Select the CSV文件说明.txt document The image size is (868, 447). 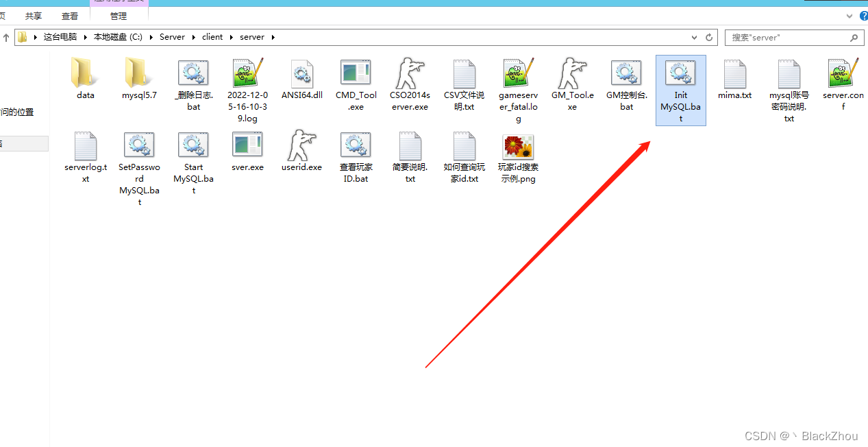click(464, 84)
